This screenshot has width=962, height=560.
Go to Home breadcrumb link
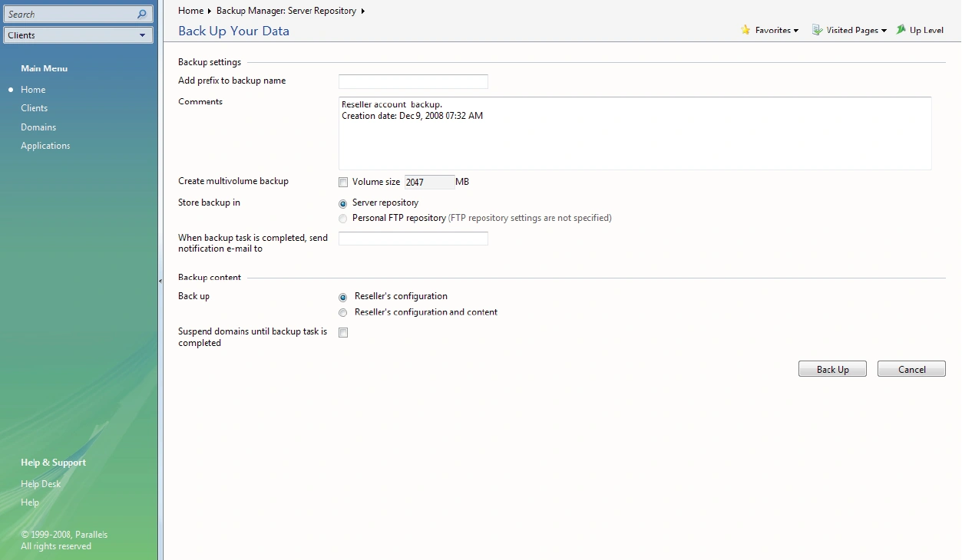[190, 11]
